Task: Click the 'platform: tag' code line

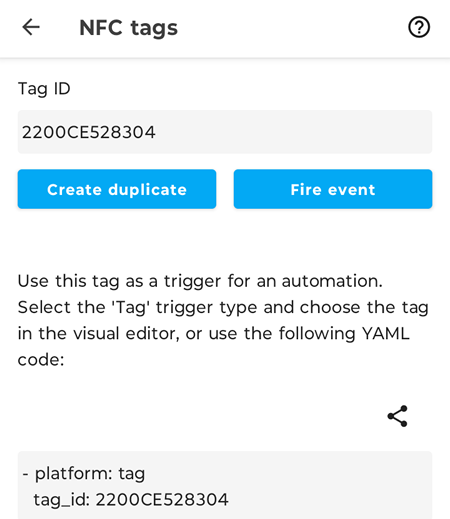Action: 84,474
